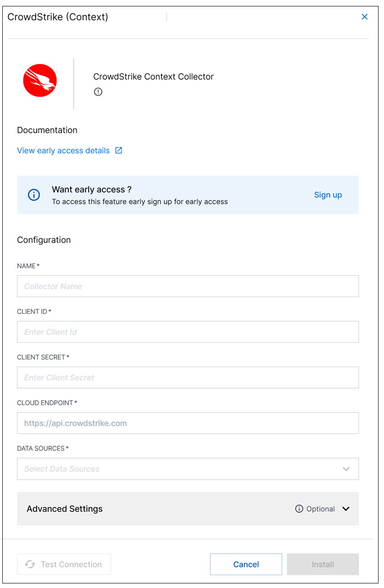Close the CrowdStrike Context dialog

coord(364,17)
